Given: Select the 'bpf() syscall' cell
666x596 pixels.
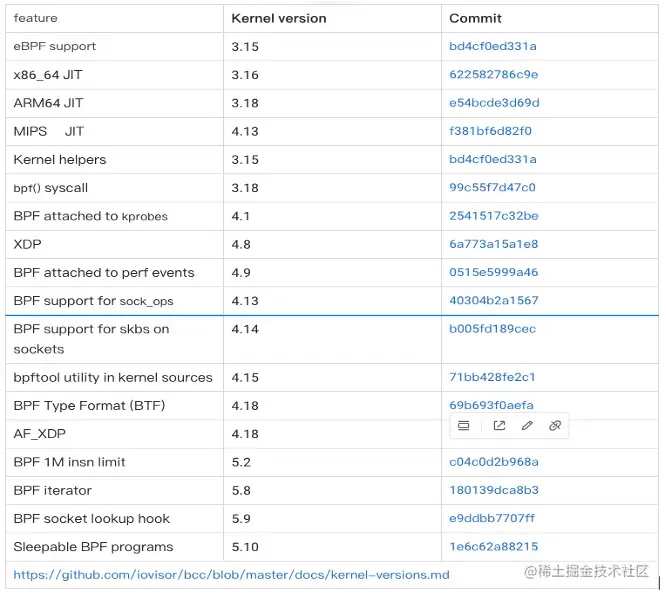Looking at the screenshot, I should point(114,188).
